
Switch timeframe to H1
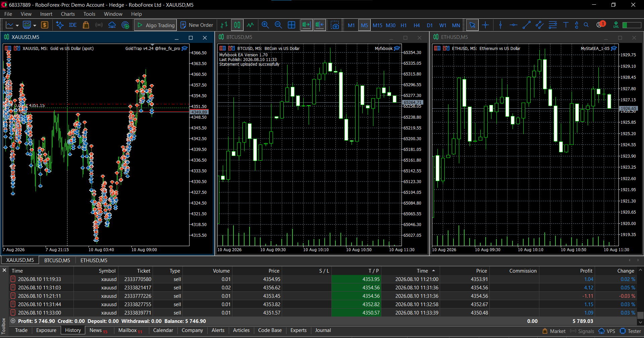point(404,25)
